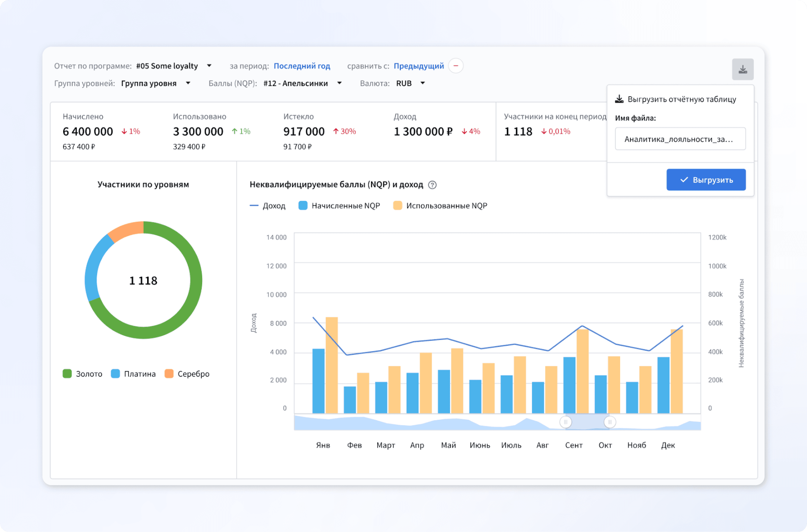The image size is (807, 532).
Task: Click the left handle of chart range slider
Action: click(565, 422)
